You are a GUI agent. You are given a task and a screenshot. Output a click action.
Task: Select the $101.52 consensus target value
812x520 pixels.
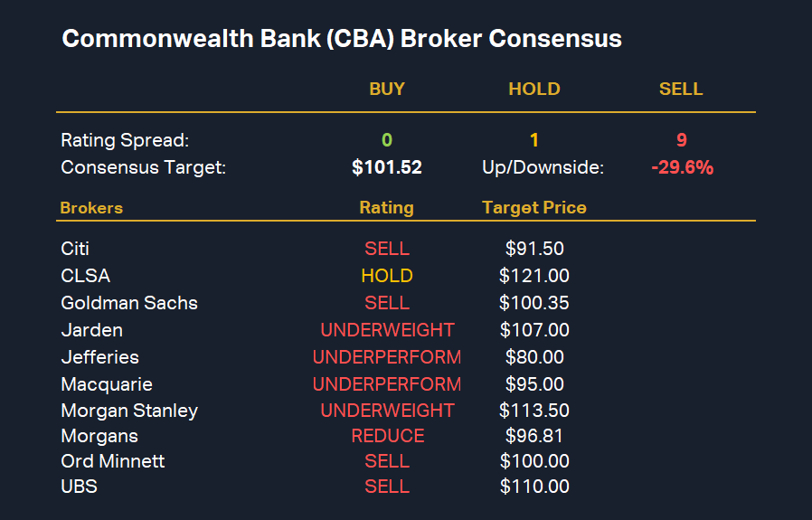387,167
